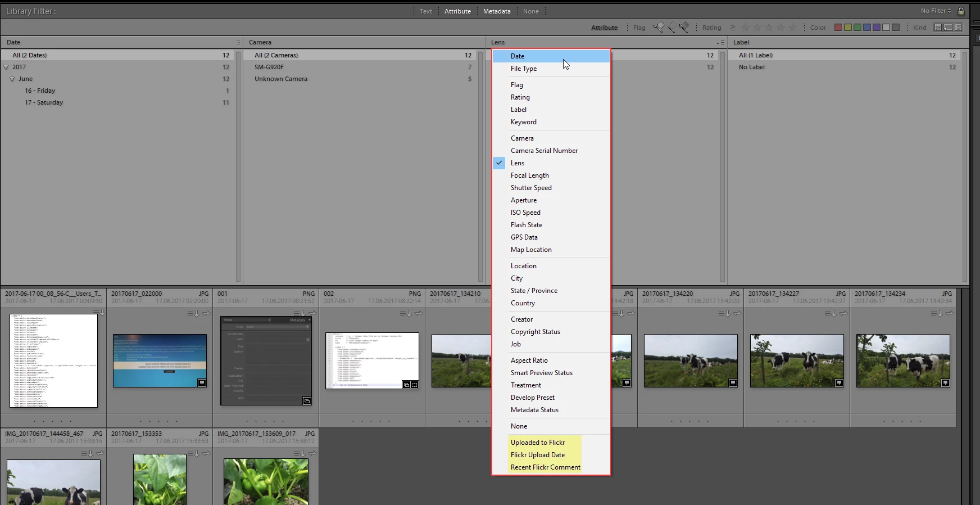This screenshot has width=980, height=505.
Task: Pick the checked Lens menu entry
Action: (551, 163)
